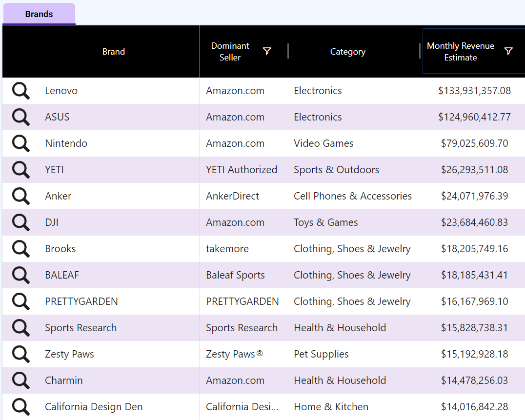Select the Nintendo brand name

66,143
